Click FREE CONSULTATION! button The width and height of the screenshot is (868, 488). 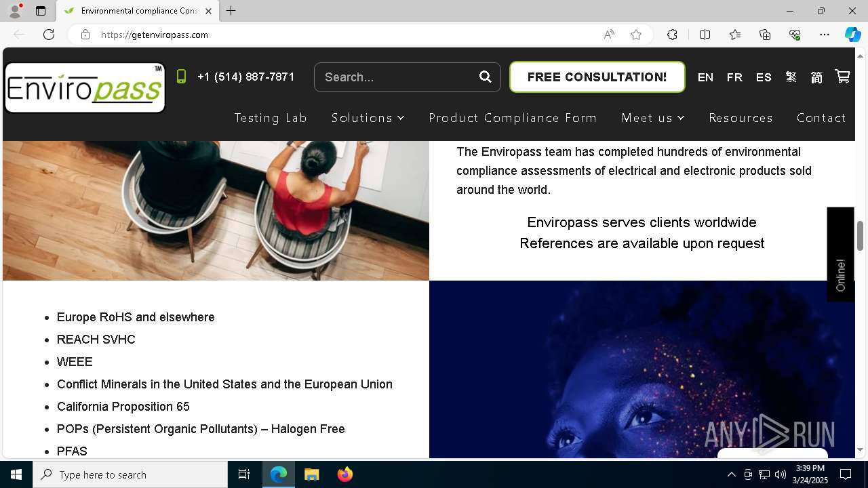(x=597, y=77)
